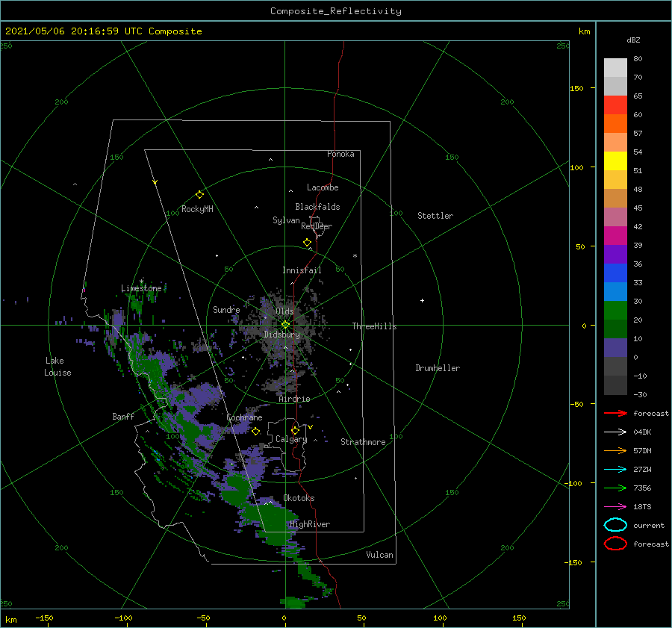
Task: Click the yellow 100 tick on right km axis
Action: coord(577,167)
